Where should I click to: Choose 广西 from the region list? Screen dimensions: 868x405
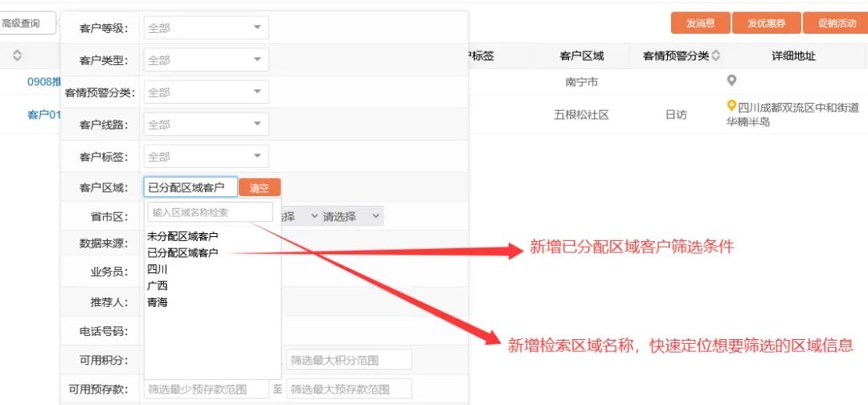tap(158, 286)
